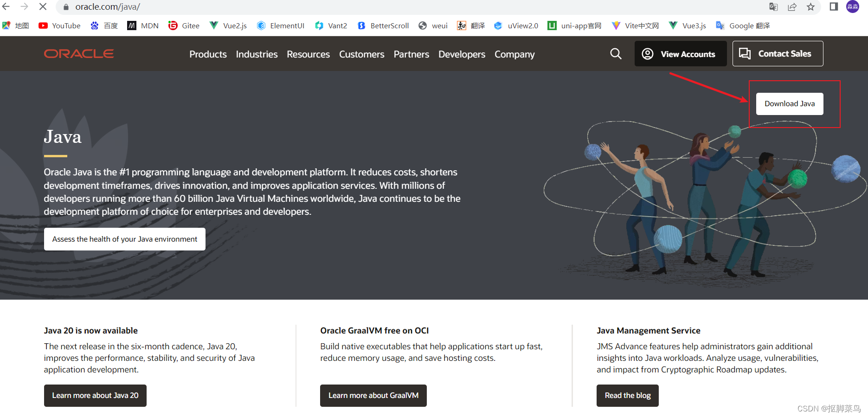The image size is (868, 417).
Task: Click the share page icon
Action: pos(792,7)
